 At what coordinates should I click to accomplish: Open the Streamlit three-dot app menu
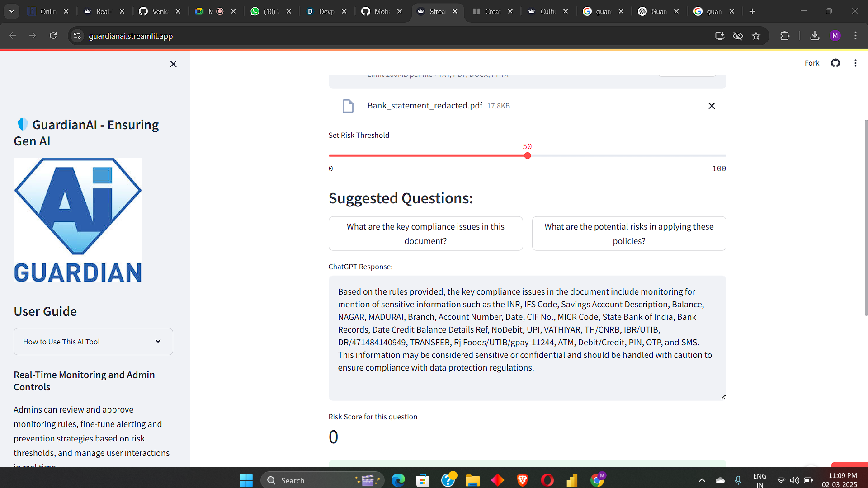tap(855, 63)
